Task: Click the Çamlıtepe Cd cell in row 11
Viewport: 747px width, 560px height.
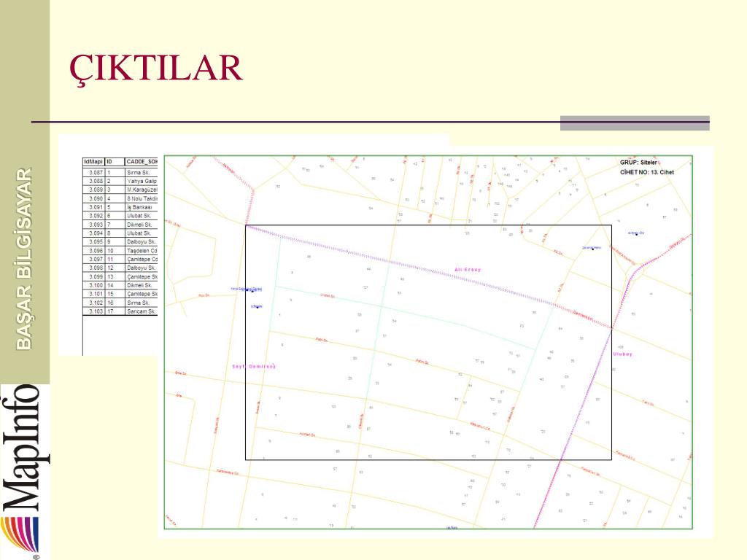Action: point(142,259)
